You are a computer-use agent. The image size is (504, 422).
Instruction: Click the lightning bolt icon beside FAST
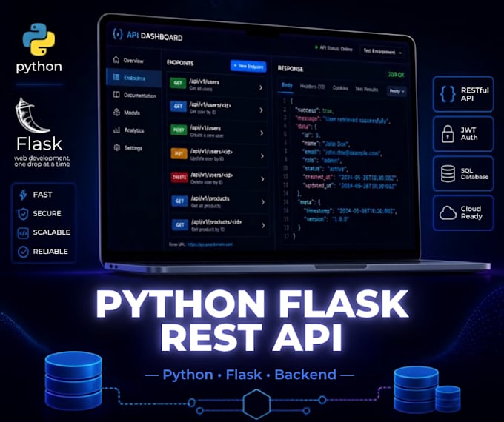coord(23,195)
